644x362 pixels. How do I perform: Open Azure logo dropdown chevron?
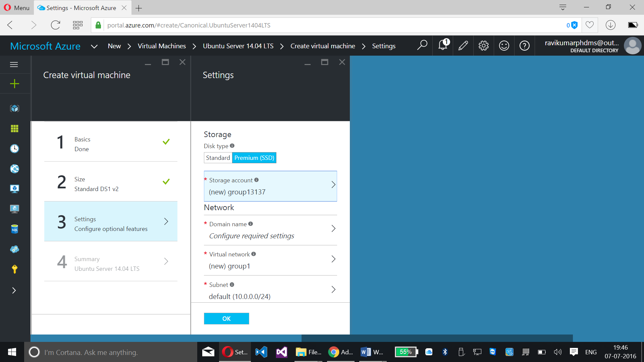coord(94,47)
